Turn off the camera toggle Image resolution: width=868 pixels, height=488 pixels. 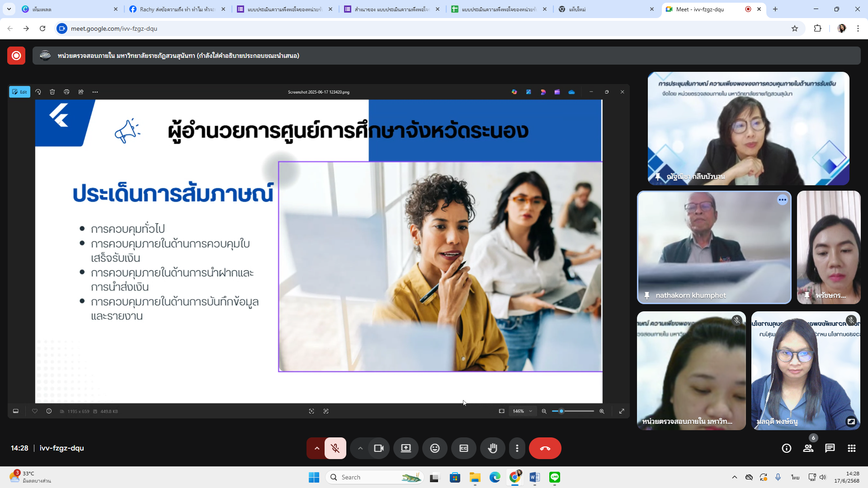click(378, 448)
